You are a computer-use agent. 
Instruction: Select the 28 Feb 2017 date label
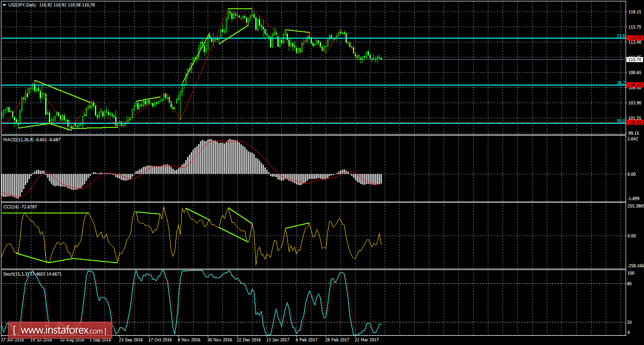click(337, 340)
